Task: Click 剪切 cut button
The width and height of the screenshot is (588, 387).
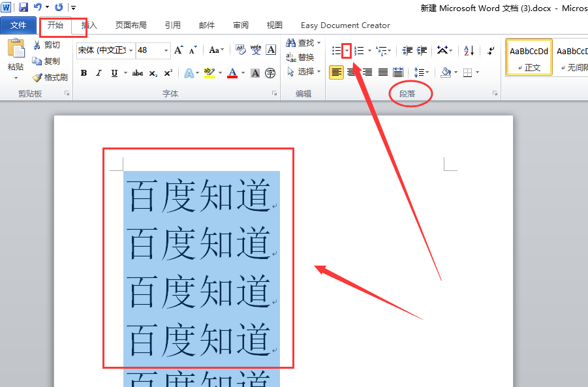Action: pyautogui.click(x=46, y=45)
